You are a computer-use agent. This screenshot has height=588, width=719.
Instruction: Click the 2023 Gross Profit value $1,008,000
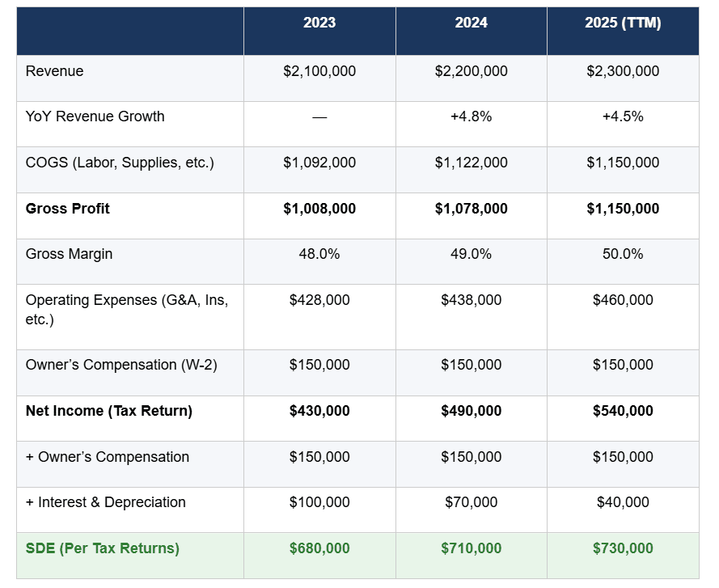[319, 209]
